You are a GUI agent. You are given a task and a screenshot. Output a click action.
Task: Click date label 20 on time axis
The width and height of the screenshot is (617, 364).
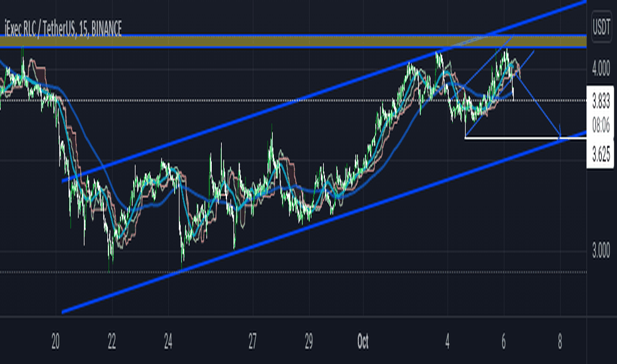[56, 341]
